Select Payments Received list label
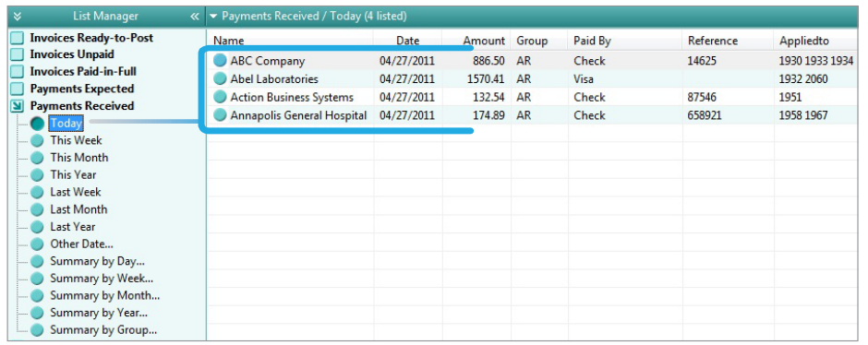 coord(82,106)
